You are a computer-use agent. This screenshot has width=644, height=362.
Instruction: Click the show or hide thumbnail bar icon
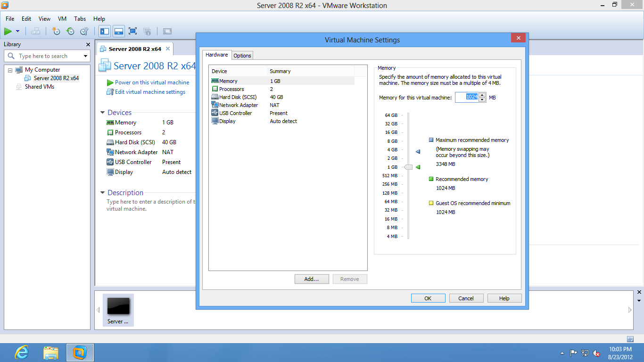[118, 31]
